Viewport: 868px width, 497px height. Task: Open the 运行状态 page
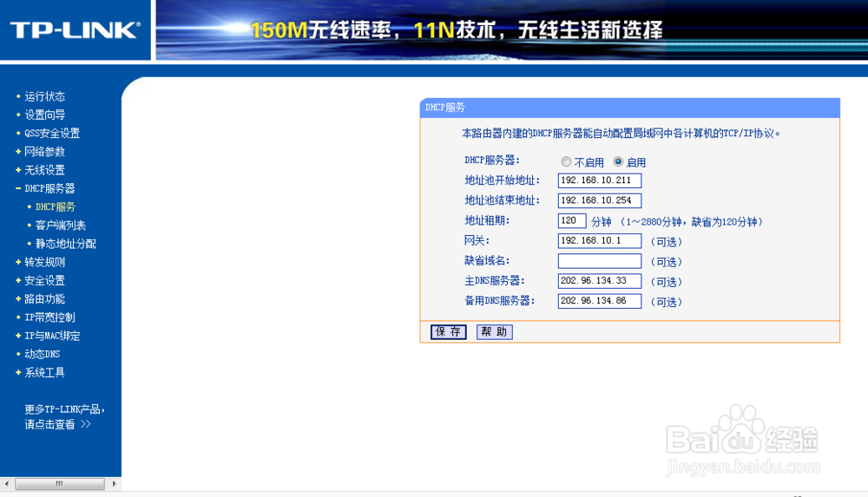pos(45,96)
